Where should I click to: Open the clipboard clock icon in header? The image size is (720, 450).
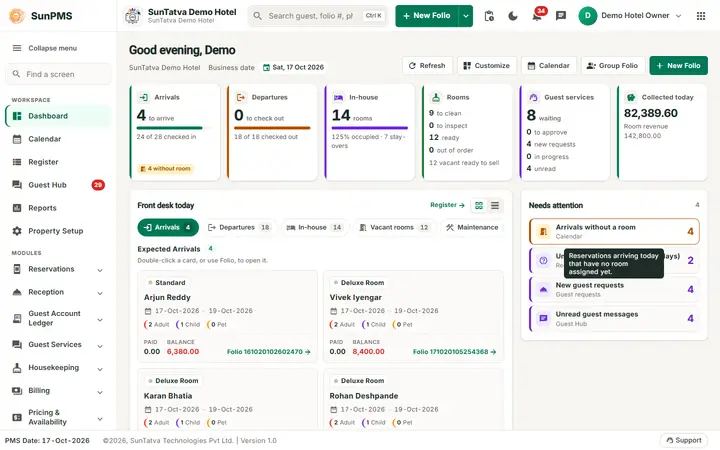click(x=489, y=16)
